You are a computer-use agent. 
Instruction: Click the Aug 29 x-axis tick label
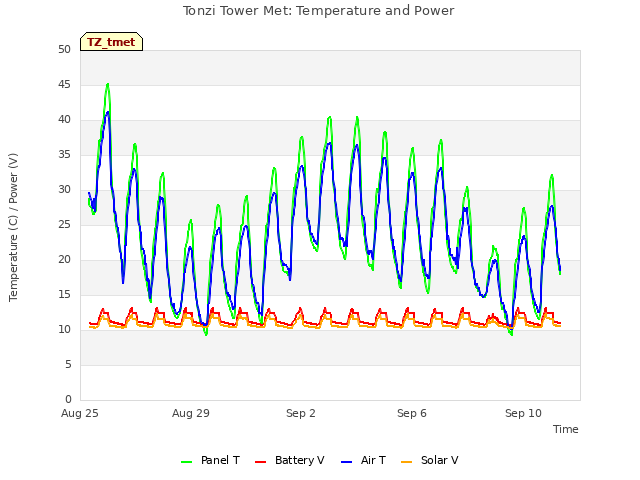point(191,413)
